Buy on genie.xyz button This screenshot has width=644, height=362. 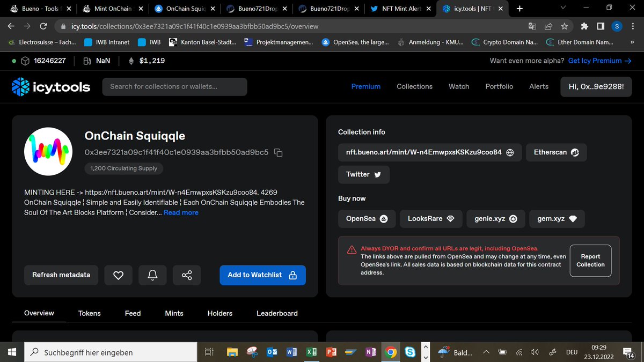(495, 219)
